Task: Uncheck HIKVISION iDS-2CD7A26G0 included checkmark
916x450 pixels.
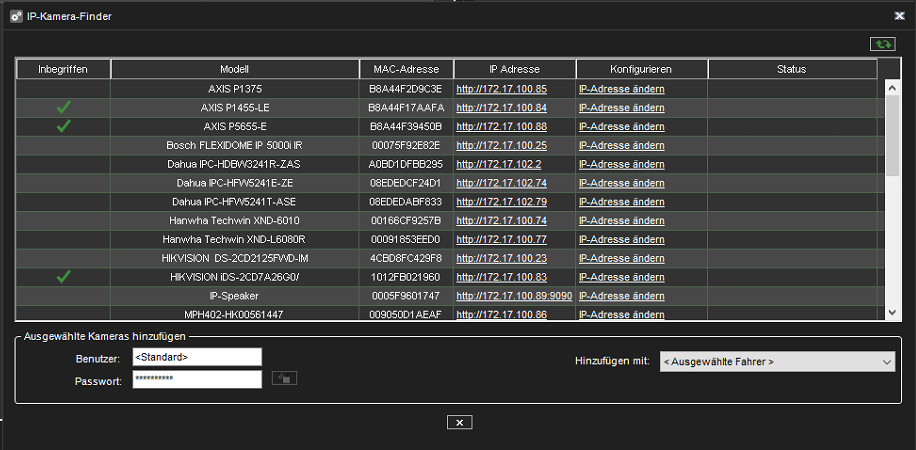Action: pyautogui.click(x=63, y=277)
